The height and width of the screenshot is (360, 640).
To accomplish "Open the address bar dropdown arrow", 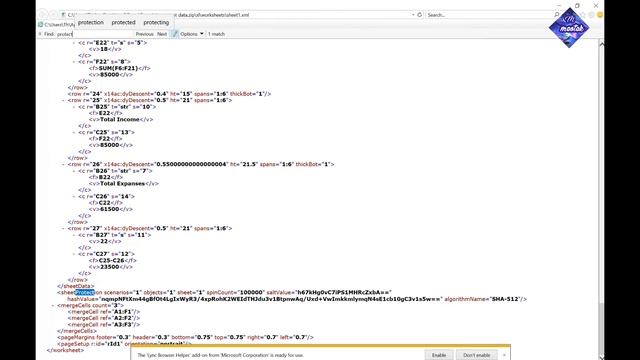I will pos(413,15).
